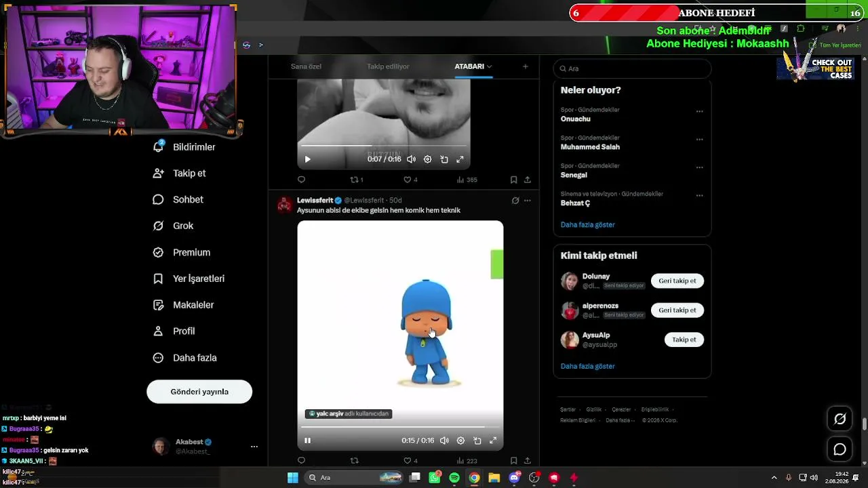
Task: Follow back alperenozs
Action: tap(677, 310)
